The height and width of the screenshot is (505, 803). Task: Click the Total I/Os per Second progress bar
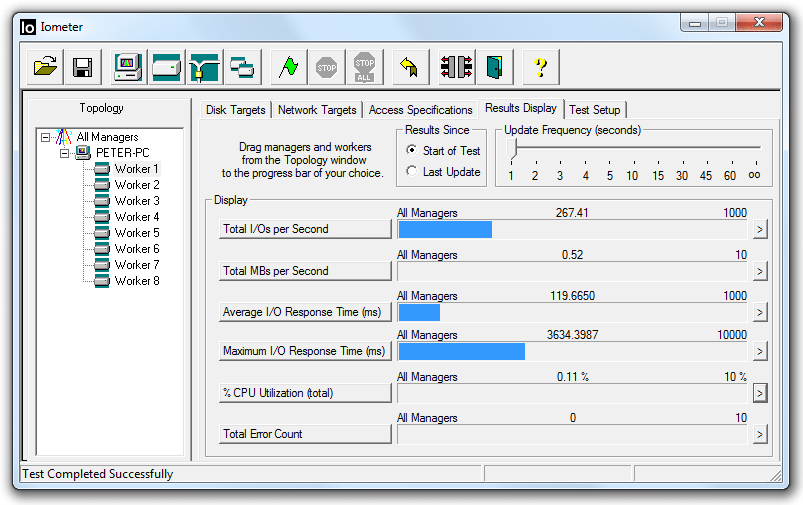click(572, 229)
